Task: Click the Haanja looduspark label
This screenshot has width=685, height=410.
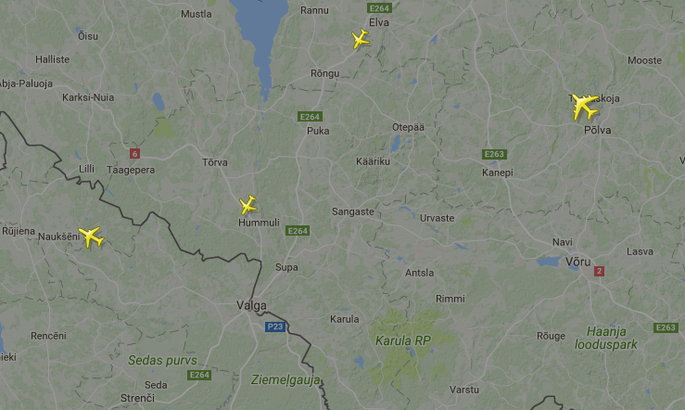Action: click(606, 338)
